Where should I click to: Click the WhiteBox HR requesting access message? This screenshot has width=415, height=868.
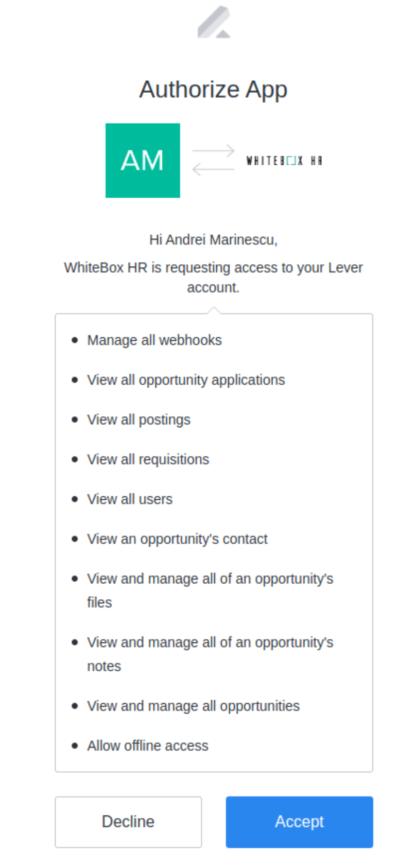[213, 277]
